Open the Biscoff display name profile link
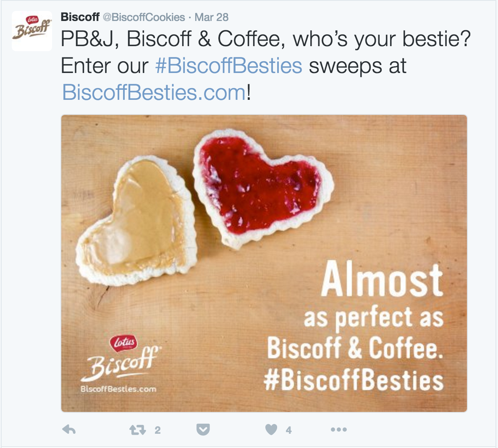This screenshot has width=498, height=448. pos(80,17)
